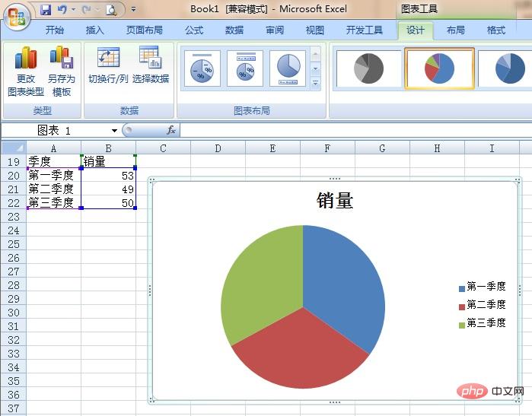Open the 开始 ribbon tab

click(x=55, y=30)
